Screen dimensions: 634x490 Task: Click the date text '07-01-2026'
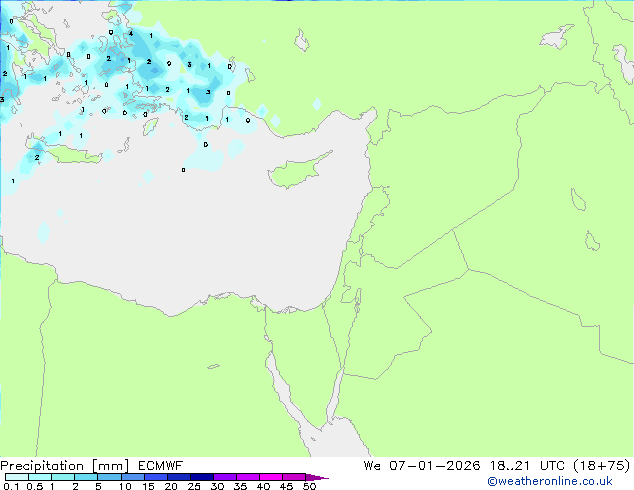point(435,466)
